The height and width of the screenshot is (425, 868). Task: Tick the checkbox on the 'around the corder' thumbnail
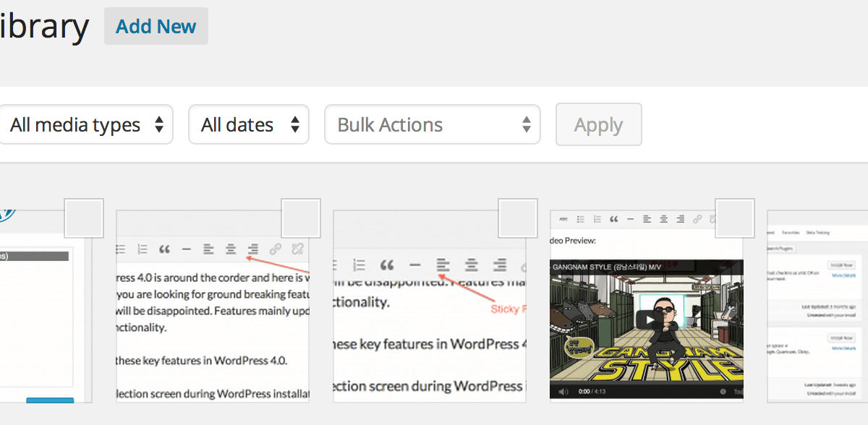pyautogui.click(x=301, y=218)
